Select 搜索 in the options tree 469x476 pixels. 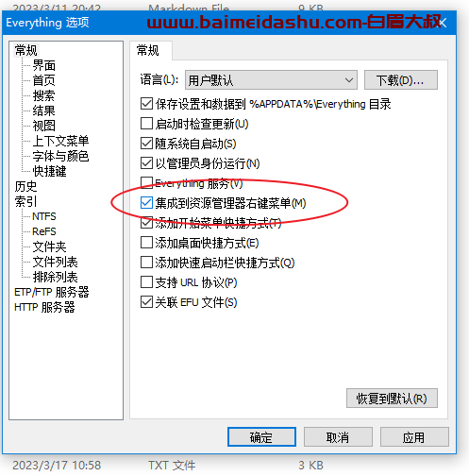coord(44,95)
